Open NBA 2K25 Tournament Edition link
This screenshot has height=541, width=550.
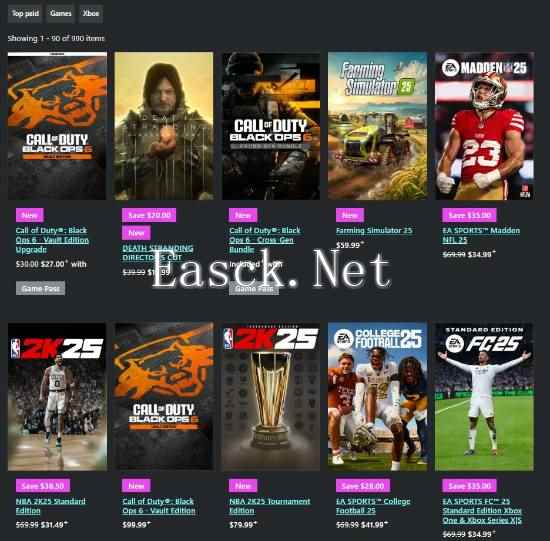click(269, 506)
